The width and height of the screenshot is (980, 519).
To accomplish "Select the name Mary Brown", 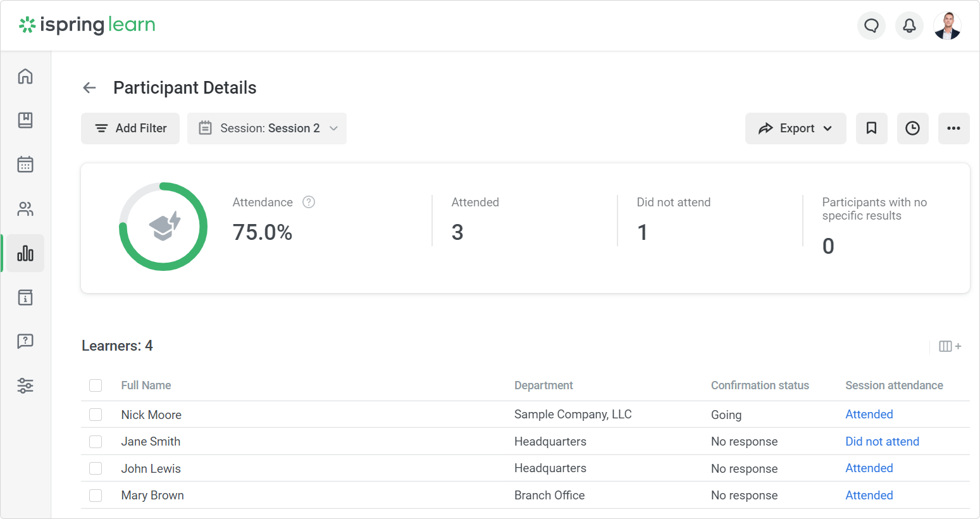I will point(152,496).
